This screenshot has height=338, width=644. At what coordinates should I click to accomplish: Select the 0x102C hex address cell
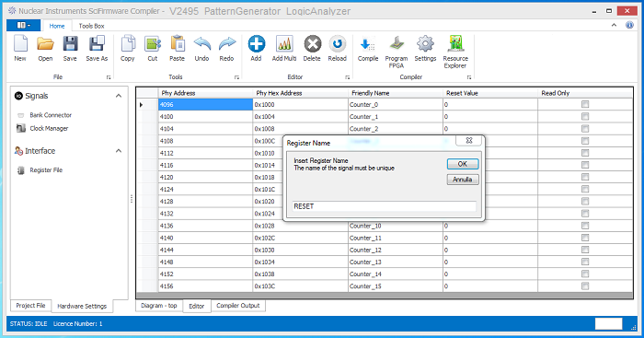300,238
